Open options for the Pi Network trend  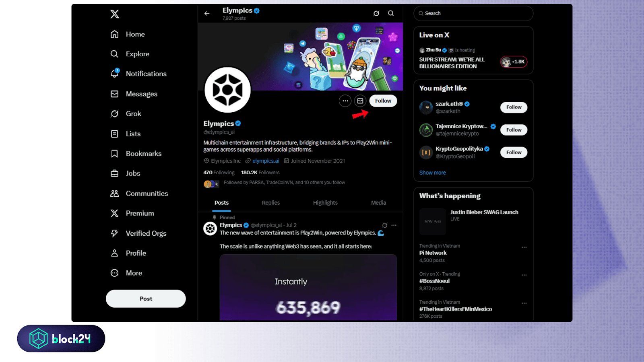(x=524, y=247)
